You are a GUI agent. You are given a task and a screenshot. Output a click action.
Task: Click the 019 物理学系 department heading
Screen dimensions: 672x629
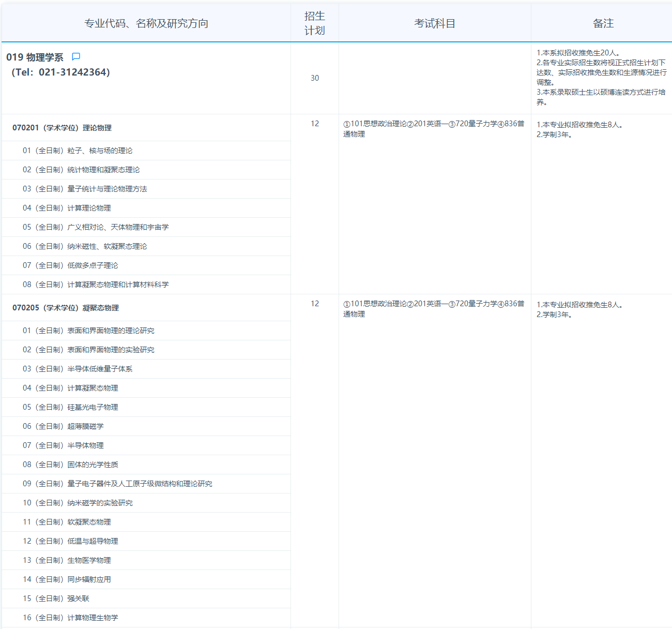click(35, 57)
